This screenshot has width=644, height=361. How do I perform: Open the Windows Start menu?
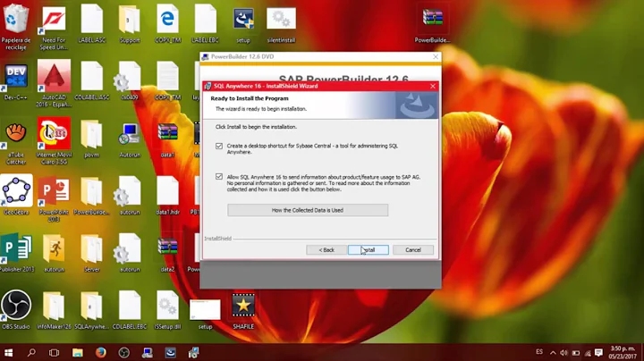(x=8, y=352)
